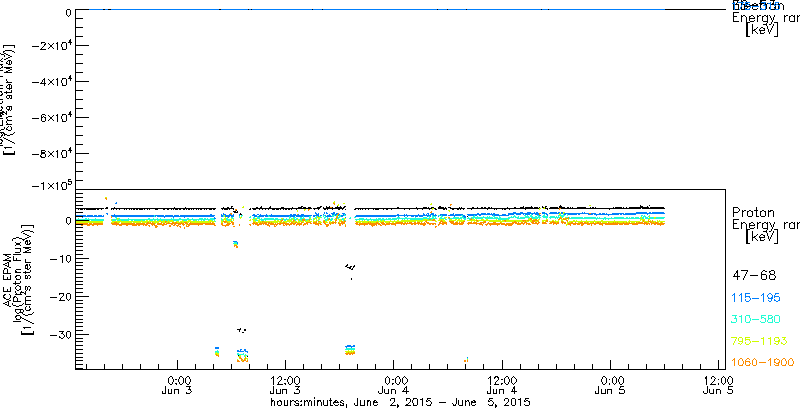Select the blue 115-195 legend label
Screen dimensions: 800x410
(x=758, y=298)
